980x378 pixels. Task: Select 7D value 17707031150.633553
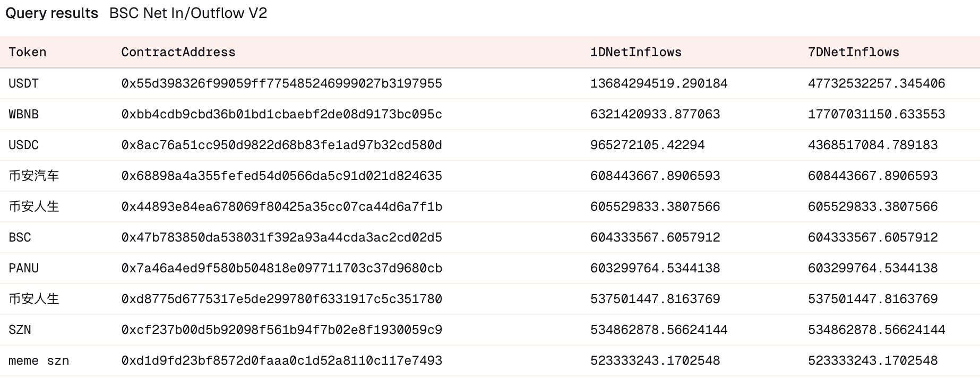pyautogui.click(x=876, y=114)
